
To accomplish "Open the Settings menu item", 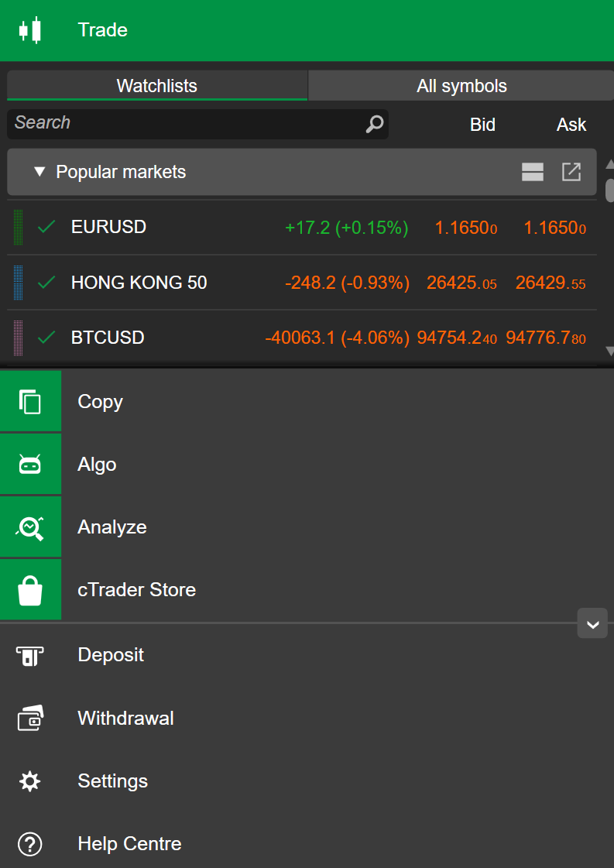I will click(x=112, y=781).
